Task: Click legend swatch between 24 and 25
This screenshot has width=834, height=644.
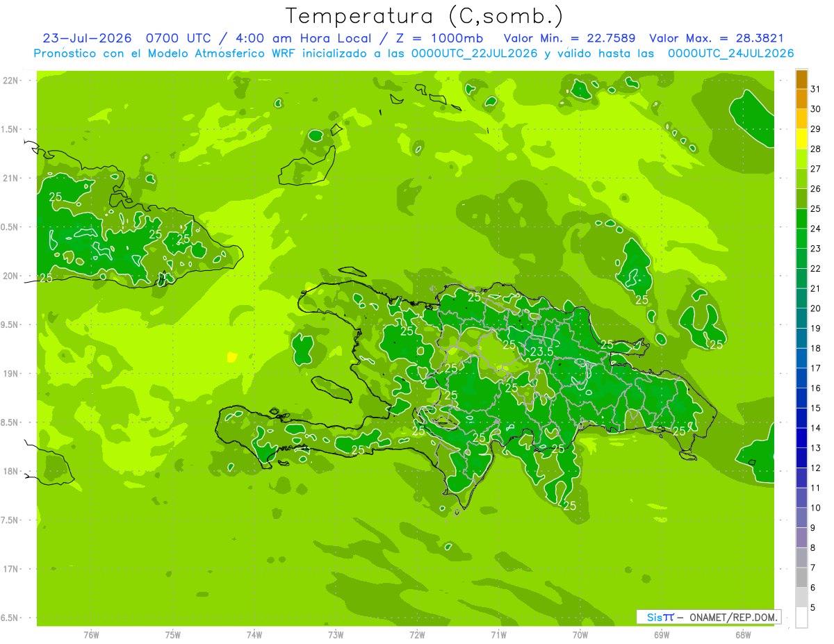Action: point(801,219)
